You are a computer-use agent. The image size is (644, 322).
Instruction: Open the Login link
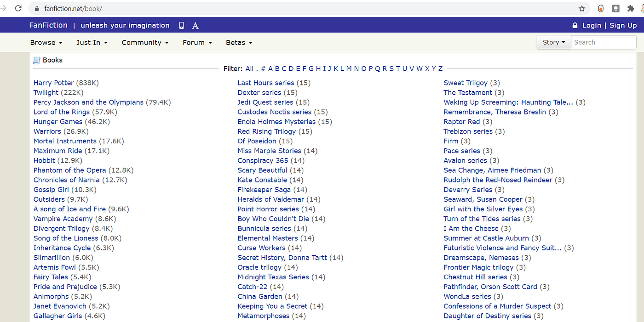[x=592, y=25]
